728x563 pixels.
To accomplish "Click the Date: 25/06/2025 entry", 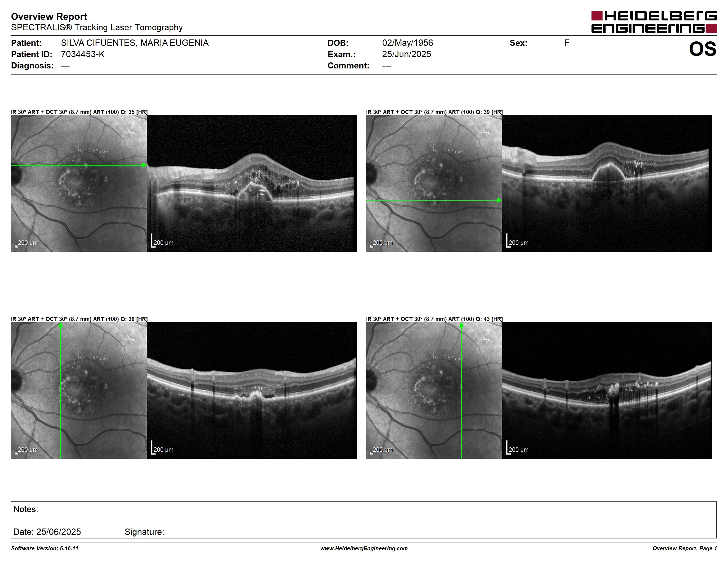I will click(x=47, y=532).
